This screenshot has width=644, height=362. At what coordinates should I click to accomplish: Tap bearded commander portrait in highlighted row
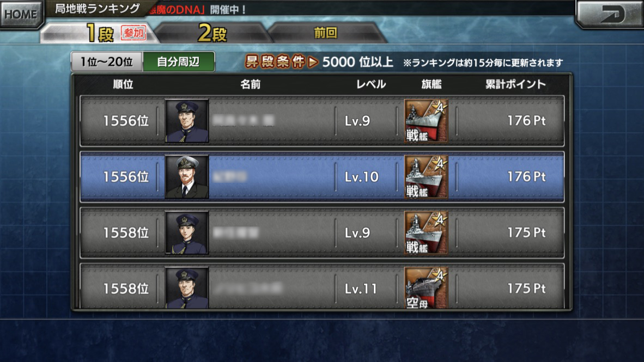point(187,177)
